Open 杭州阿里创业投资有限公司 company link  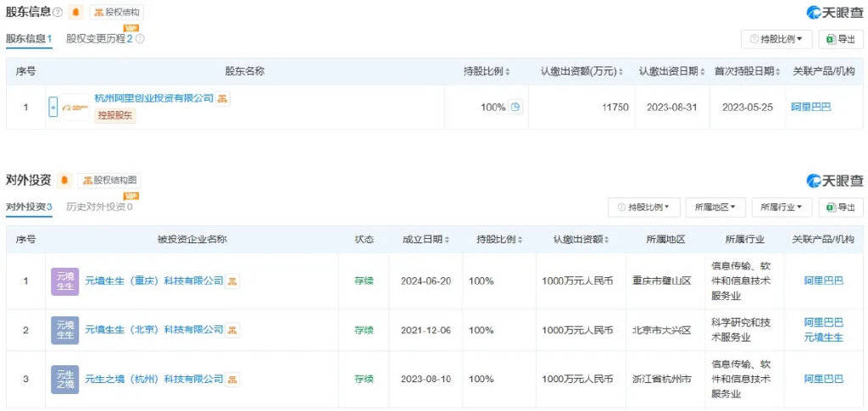point(154,98)
